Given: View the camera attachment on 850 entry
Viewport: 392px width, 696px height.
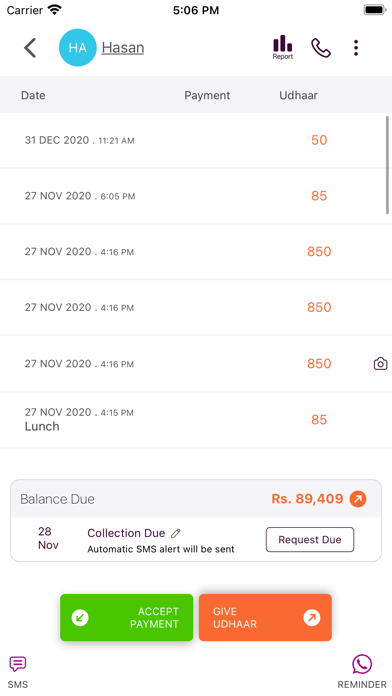Looking at the screenshot, I should (380, 364).
